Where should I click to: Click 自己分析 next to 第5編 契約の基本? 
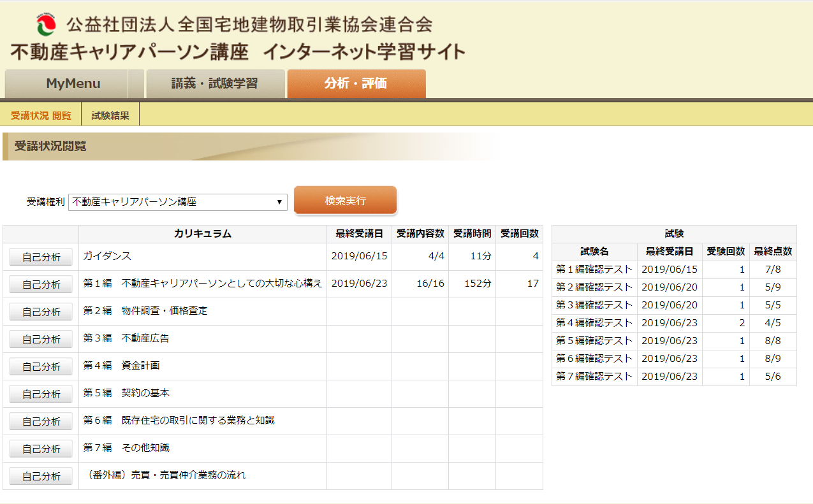click(x=41, y=394)
